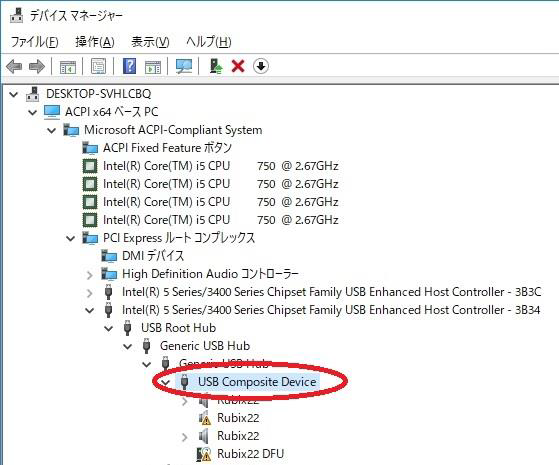The width and height of the screenshot is (559, 465).
Task: Collapse the PCI Express ルート コンプレックス node
Action: pos(71,238)
